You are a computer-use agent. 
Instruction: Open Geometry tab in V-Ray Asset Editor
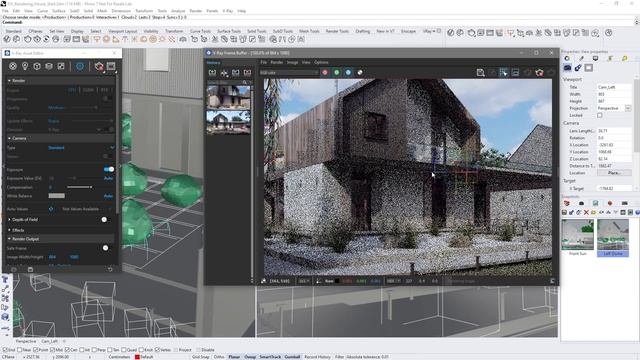coord(37,66)
